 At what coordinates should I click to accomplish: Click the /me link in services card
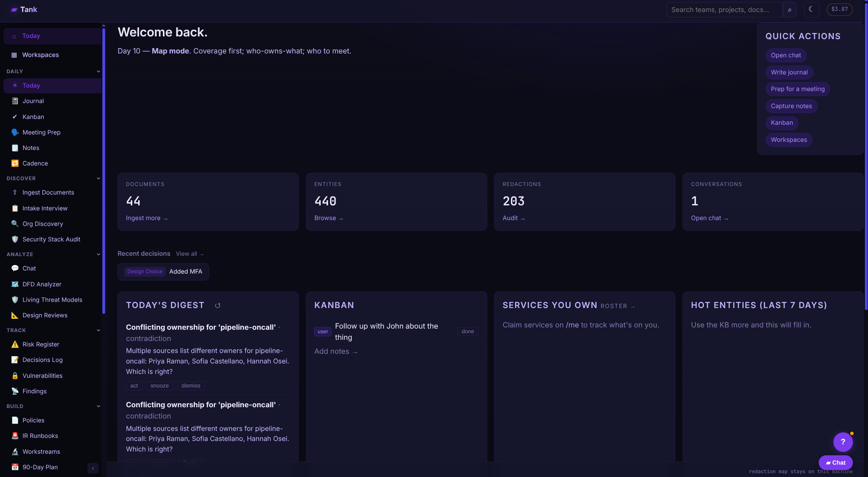click(x=572, y=325)
